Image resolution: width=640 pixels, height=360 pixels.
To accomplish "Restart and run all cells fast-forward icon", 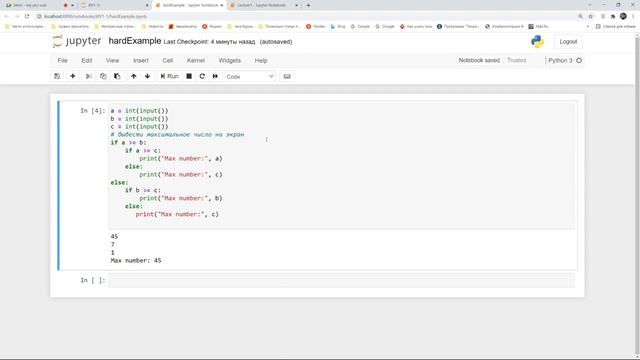I will pos(215,76).
